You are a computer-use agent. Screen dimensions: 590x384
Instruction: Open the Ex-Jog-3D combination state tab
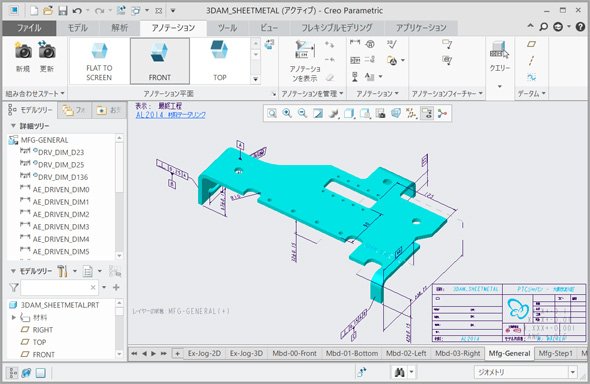pos(246,354)
